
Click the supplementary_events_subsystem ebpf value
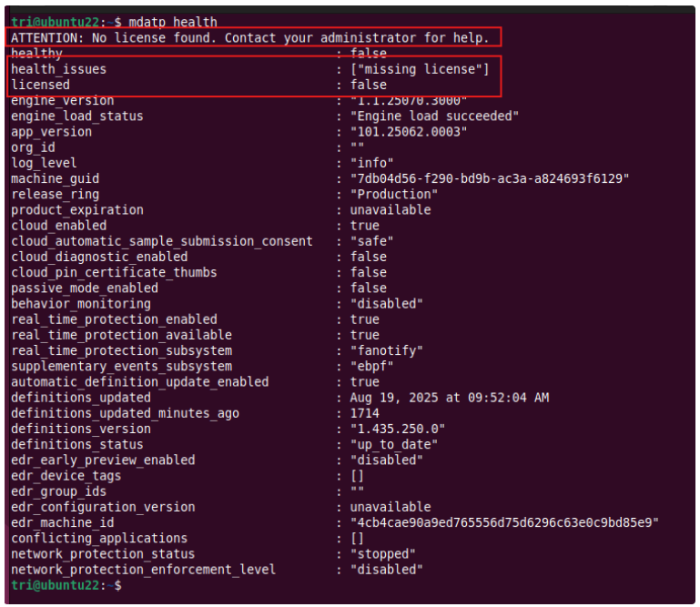[x=372, y=367]
